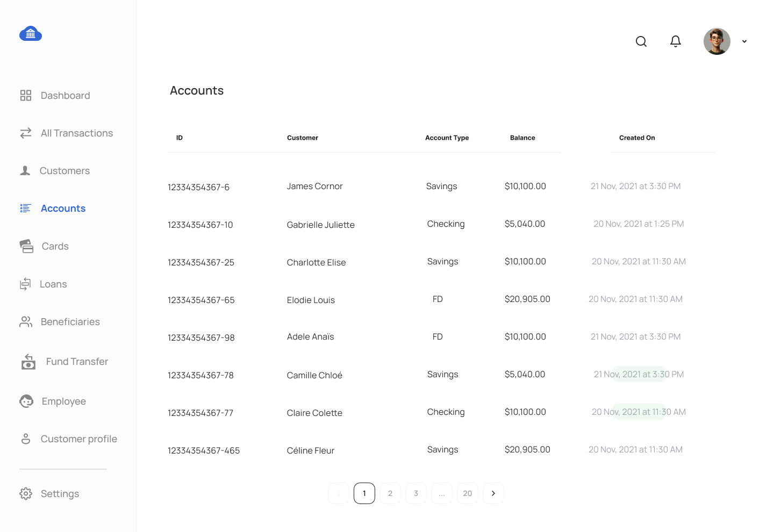Click account ID 12334354367-465

pos(204,451)
